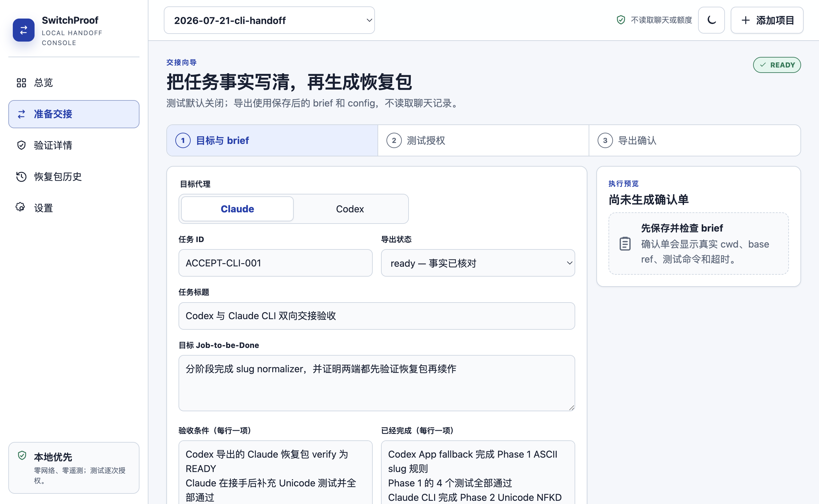Select Claude as target agent
The image size is (819, 504).
(237, 209)
